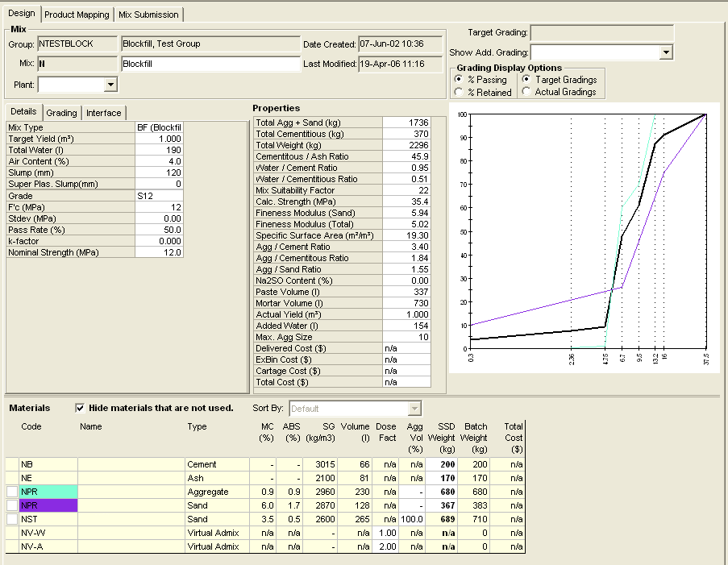The height and width of the screenshot is (565, 728).
Task: Click the Slump (mm) value cell
Action: point(160,172)
